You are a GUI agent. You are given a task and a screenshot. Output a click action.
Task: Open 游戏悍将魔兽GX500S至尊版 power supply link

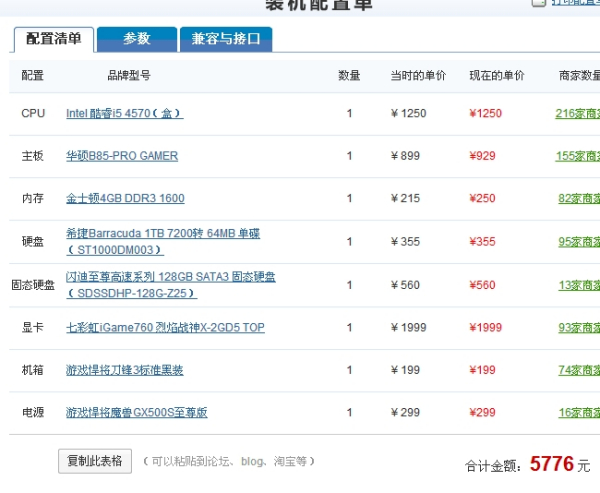pyautogui.click(x=137, y=412)
